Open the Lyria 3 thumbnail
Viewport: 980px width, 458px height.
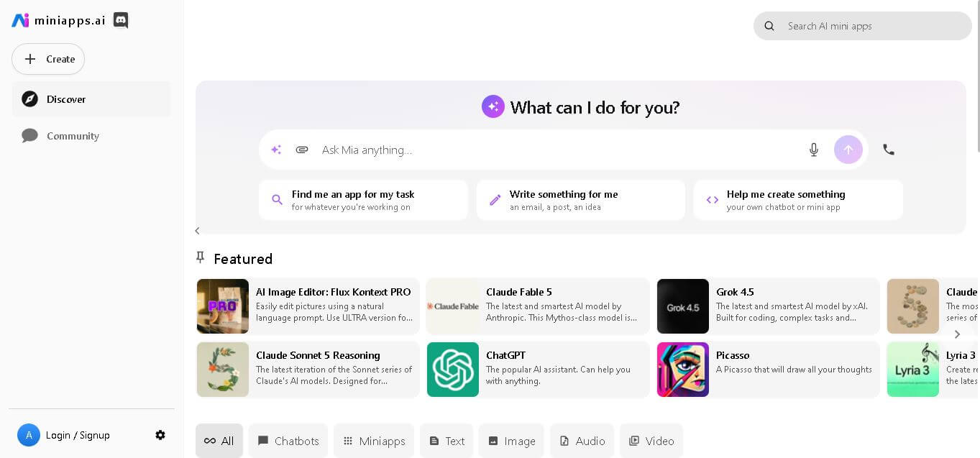point(913,370)
